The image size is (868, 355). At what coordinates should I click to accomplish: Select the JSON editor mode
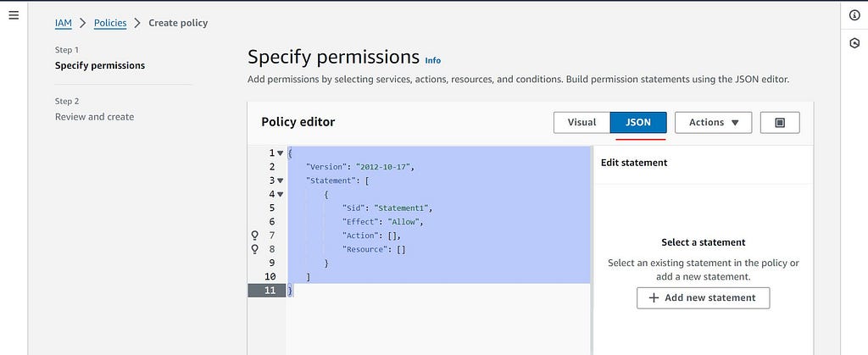pos(638,123)
